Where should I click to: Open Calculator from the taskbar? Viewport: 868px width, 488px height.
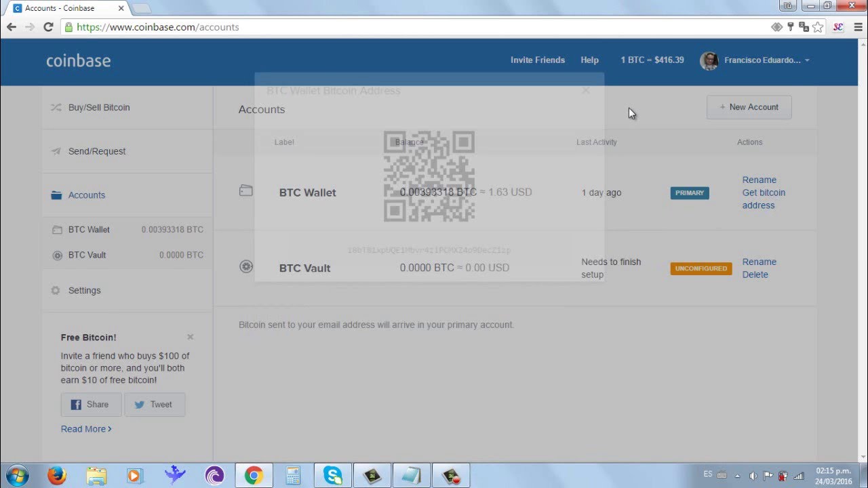[x=293, y=476]
